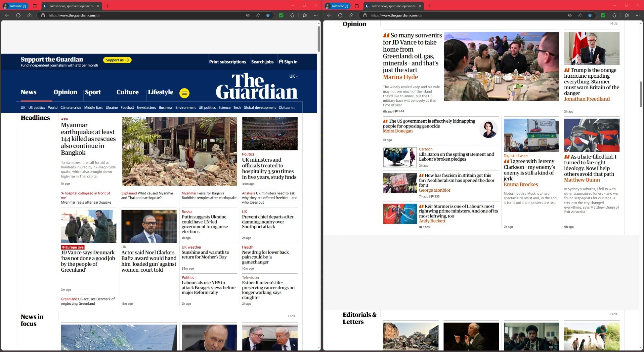644x352 pixels.
Task: Click Sign in on the Guardian header
Action: click(x=288, y=62)
